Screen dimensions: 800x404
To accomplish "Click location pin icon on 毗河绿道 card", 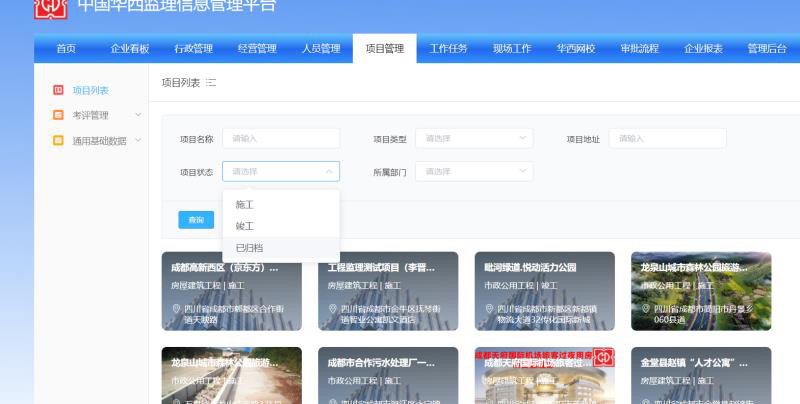I will point(489,309).
